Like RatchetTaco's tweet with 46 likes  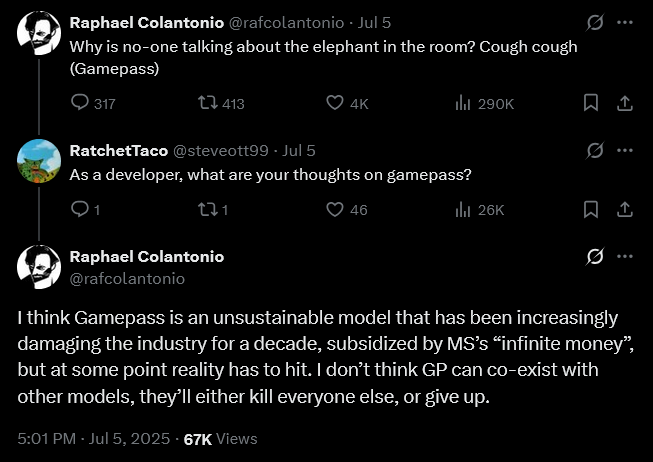coord(336,209)
